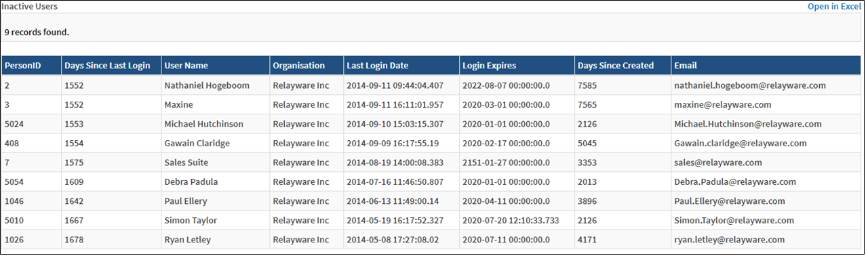Click login expiry 2020-03-01 00:00:00.0
868x258 pixels.
[x=506, y=105]
